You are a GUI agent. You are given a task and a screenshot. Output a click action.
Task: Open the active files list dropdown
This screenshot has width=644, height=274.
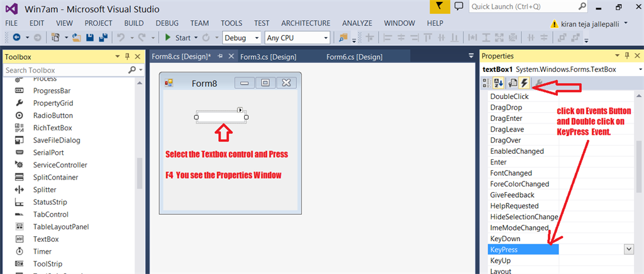coord(471,55)
